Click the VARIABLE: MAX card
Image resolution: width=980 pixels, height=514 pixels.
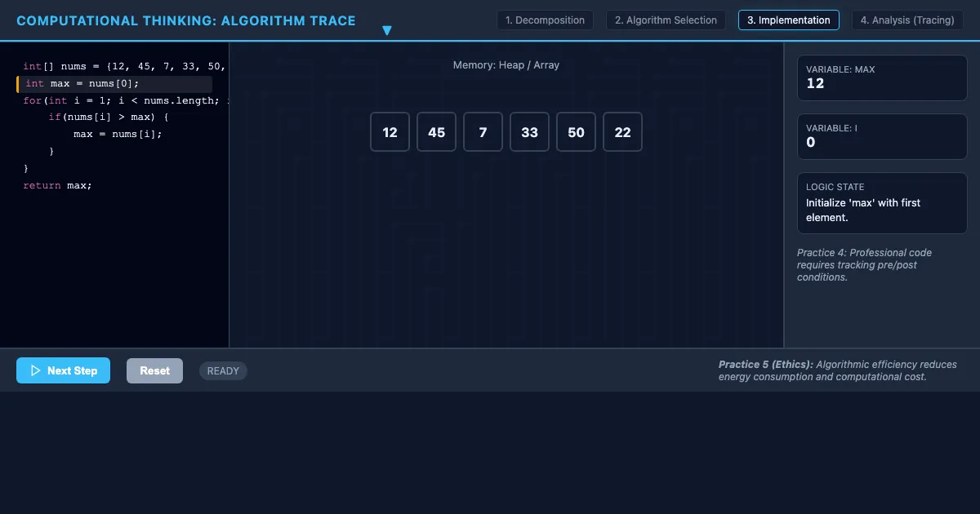(x=882, y=78)
